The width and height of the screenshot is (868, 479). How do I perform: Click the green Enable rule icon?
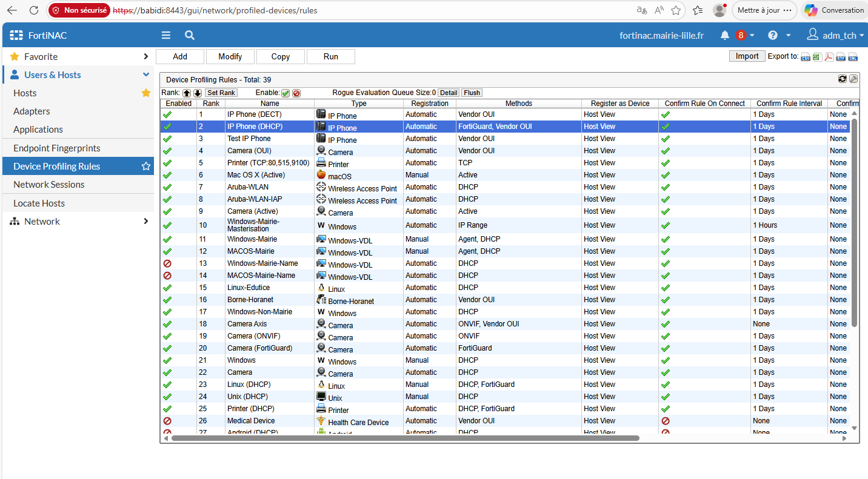click(x=285, y=93)
